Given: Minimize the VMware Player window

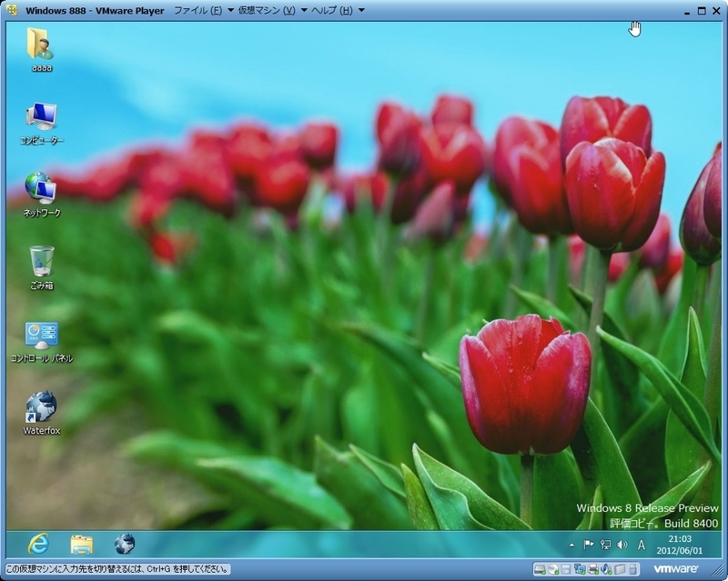Looking at the screenshot, I should pos(687,11).
